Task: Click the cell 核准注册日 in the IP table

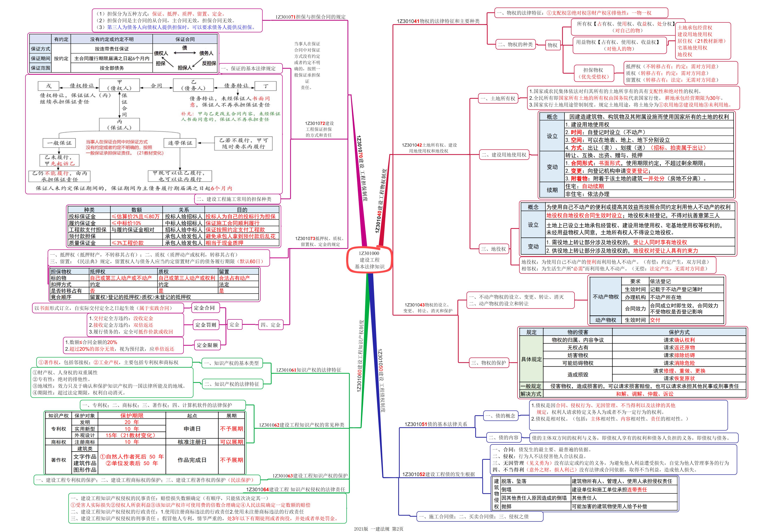Action: click(x=192, y=442)
